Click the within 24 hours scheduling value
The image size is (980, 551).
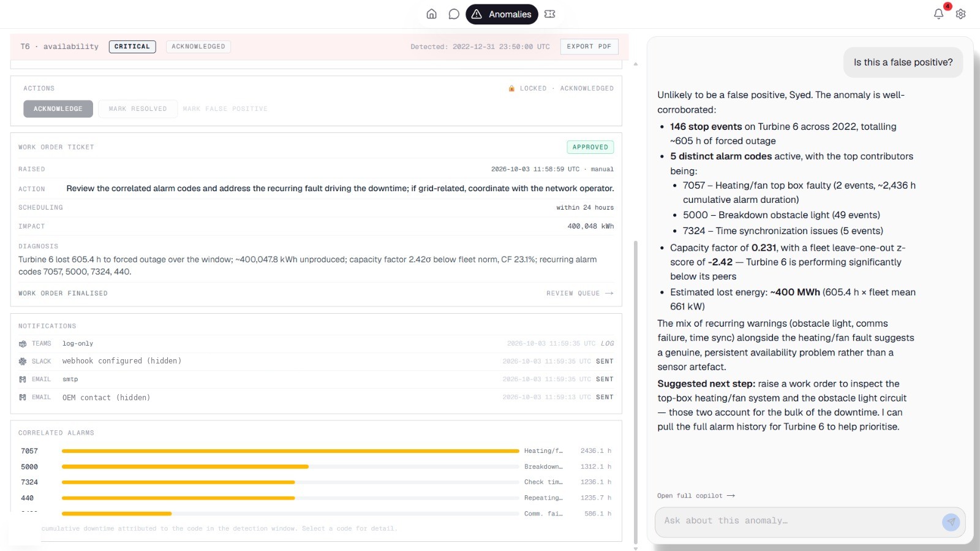585,208
